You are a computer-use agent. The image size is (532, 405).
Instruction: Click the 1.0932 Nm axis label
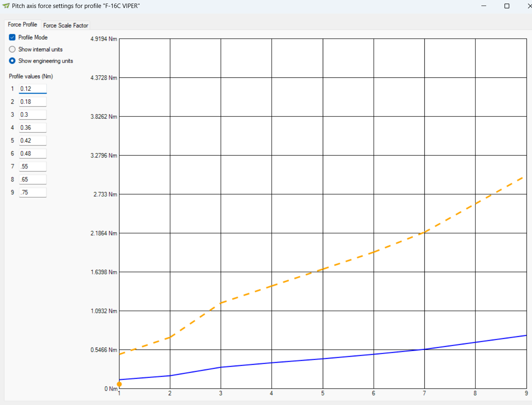(104, 311)
